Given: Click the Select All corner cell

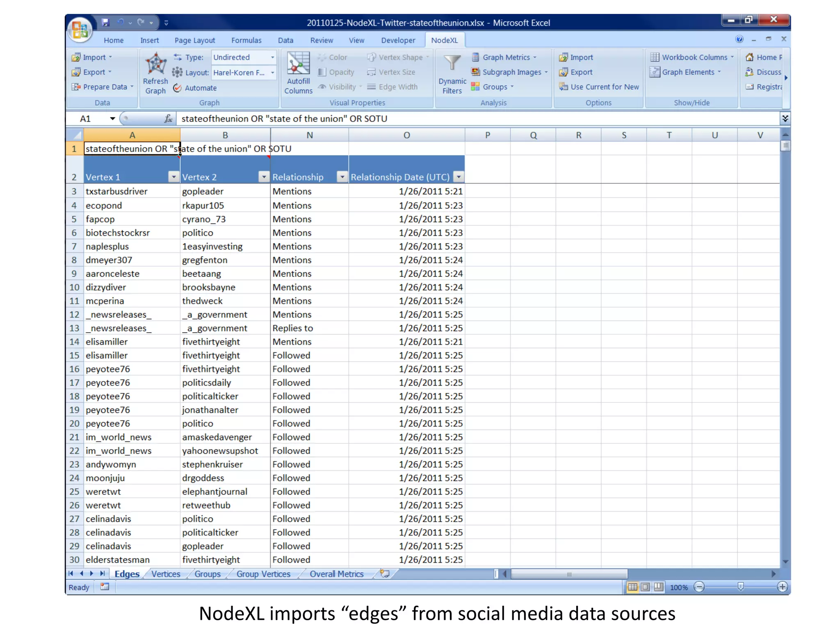Looking at the screenshot, I should [x=75, y=135].
